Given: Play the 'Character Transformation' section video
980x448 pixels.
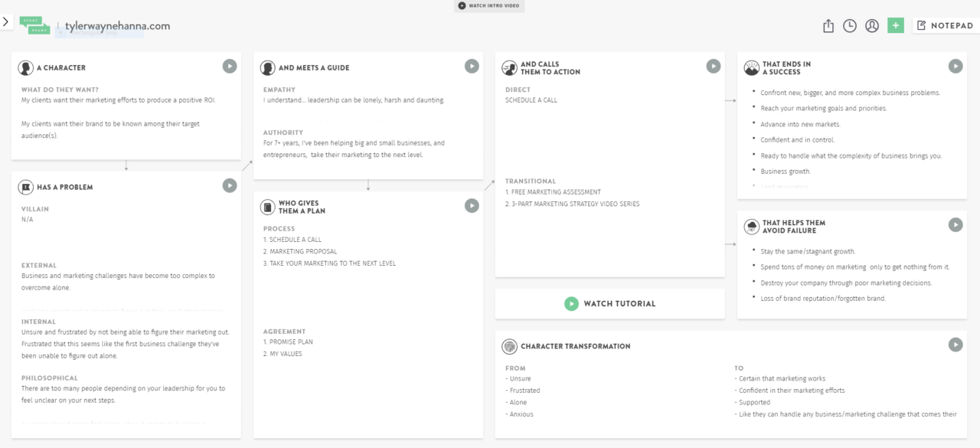Looking at the screenshot, I should click(x=955, y=345).
